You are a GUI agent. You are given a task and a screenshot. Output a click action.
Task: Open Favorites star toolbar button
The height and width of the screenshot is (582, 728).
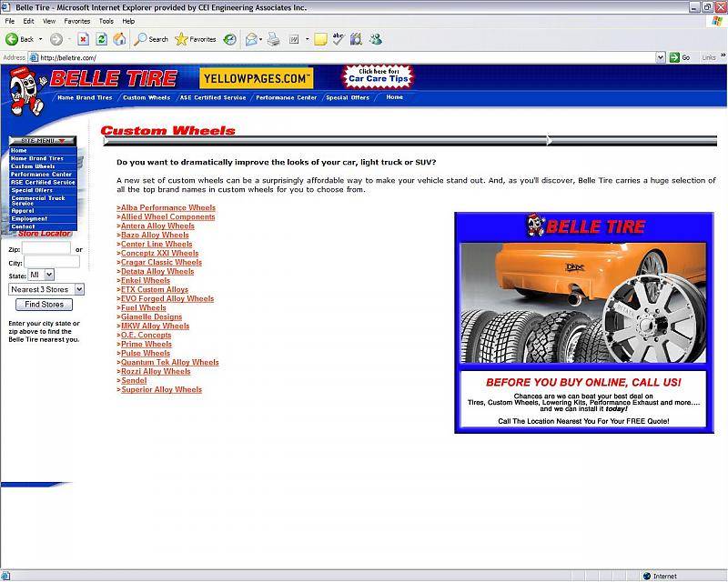196,39
